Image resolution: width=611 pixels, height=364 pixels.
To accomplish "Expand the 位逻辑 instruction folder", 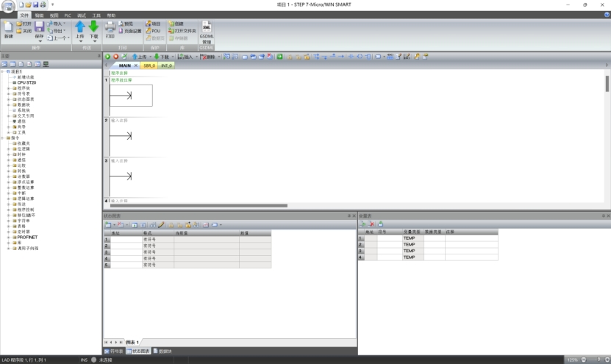I will pyautogui.click(x=8, y=149).
